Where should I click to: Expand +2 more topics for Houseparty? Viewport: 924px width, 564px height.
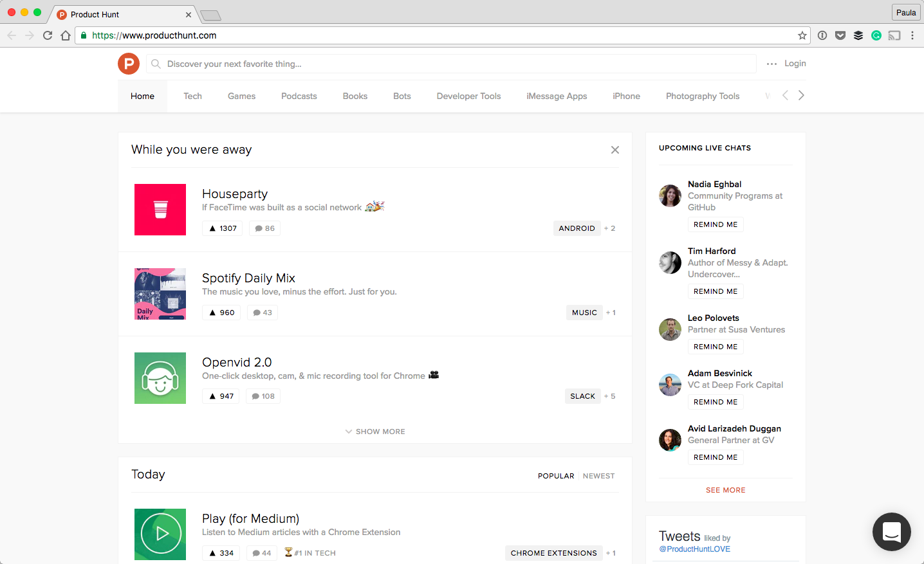[610, 228]
